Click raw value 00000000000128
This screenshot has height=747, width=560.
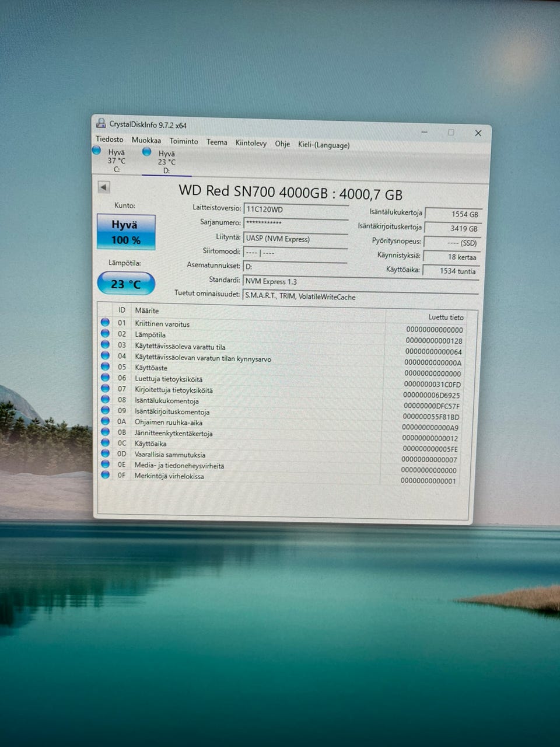point(433,341)
